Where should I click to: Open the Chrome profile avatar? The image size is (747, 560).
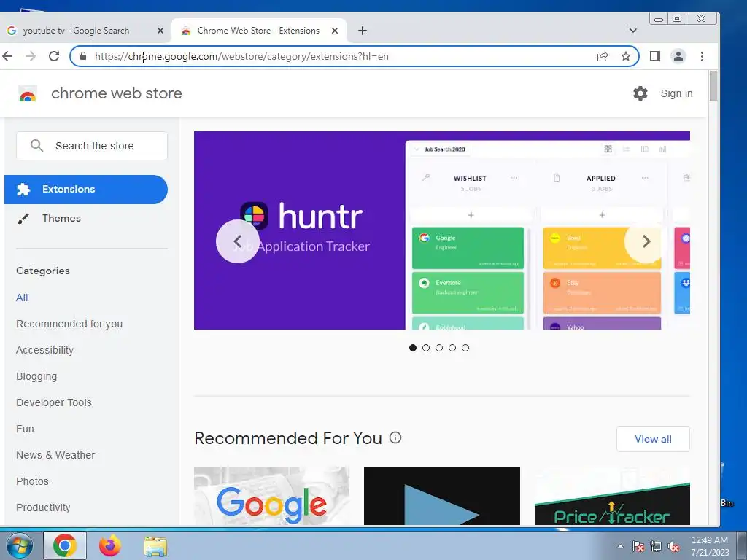click(678, 56)
